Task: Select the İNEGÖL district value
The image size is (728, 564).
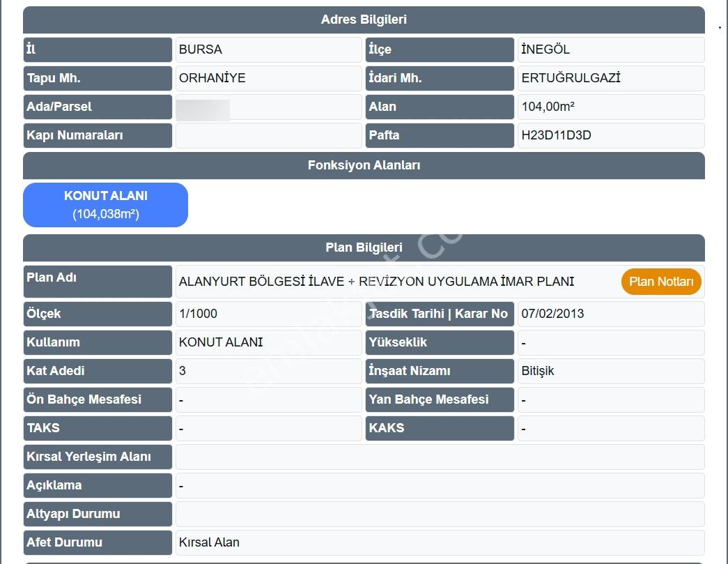Action: (545, 49)
